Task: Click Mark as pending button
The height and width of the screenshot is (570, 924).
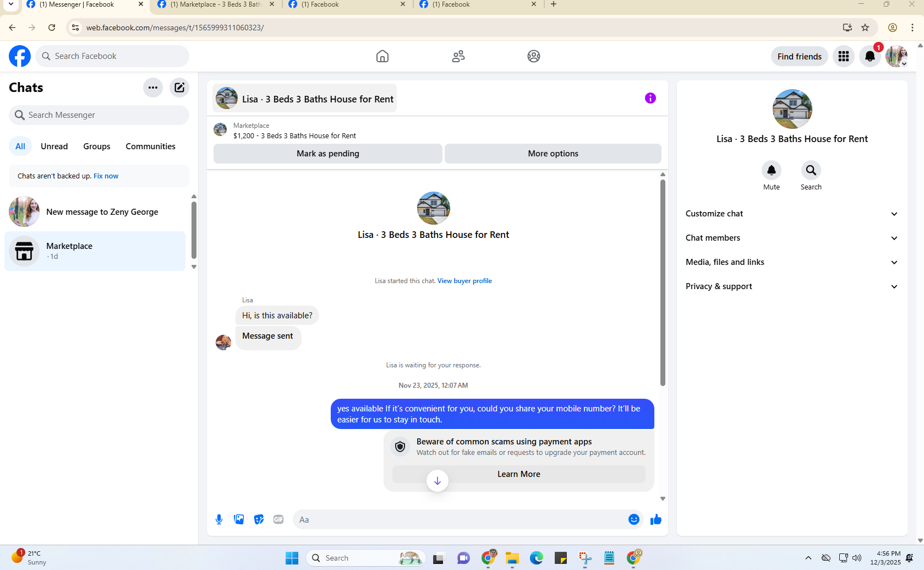Action: [328, 154]
